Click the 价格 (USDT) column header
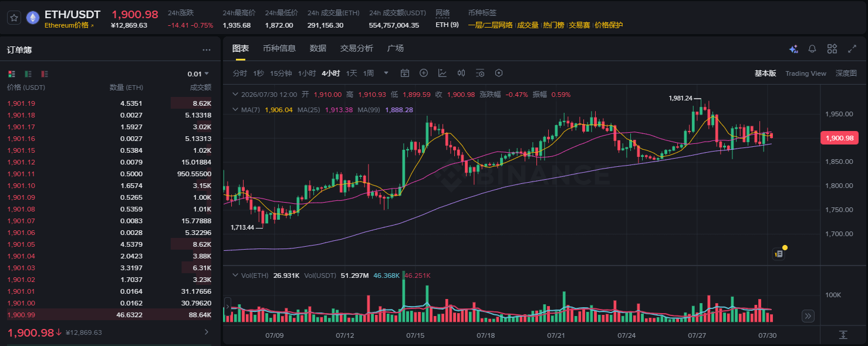Screen dimensions: 868x346 click(x=26, y=88)
